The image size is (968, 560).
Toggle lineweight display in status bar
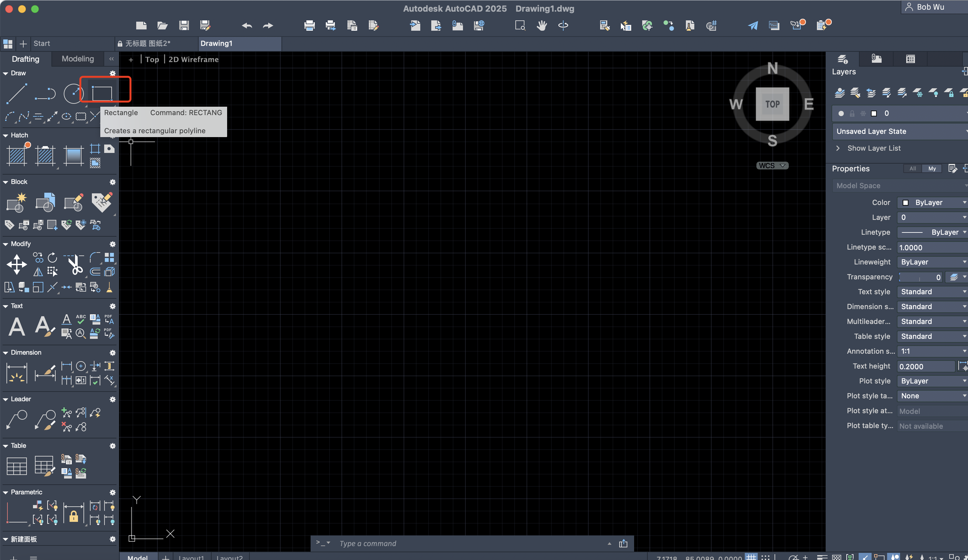822,557
